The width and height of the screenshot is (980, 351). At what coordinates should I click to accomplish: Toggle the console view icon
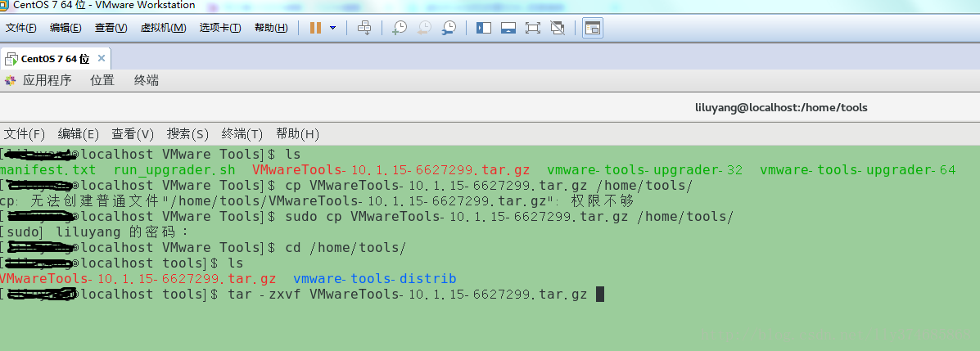click(593, 28)
